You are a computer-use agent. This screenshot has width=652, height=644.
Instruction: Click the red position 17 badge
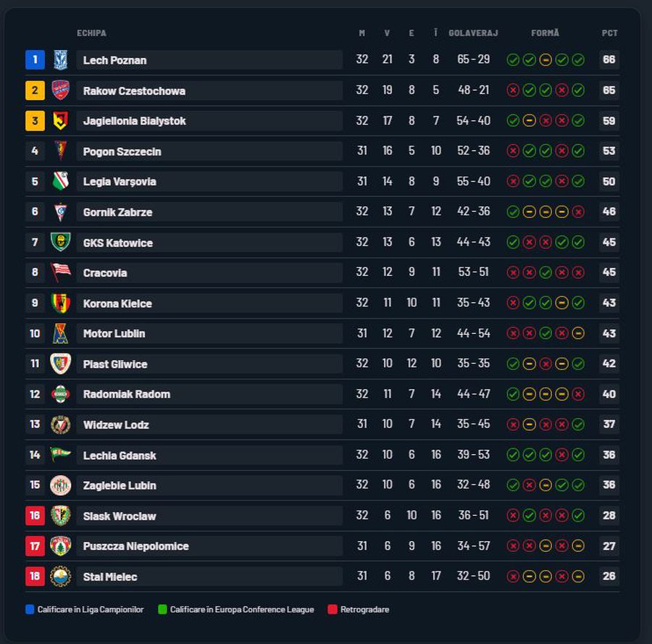35,546
